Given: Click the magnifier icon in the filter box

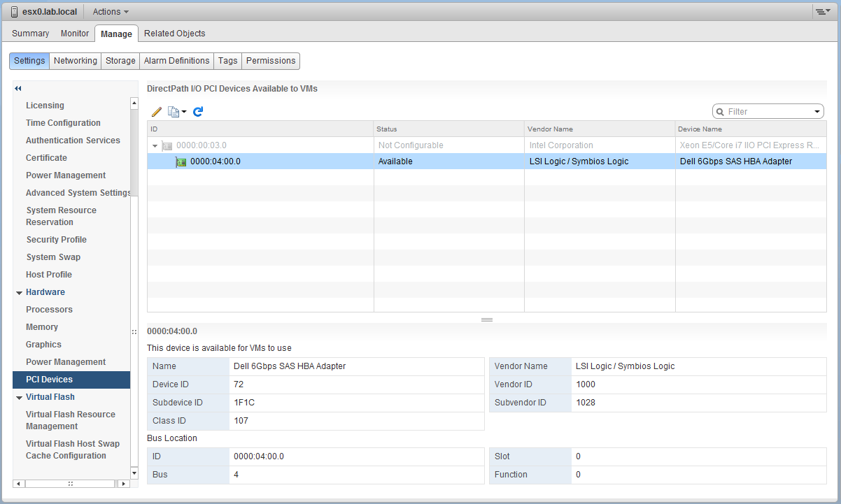Looking at the screenshot, I should point(723,110).
